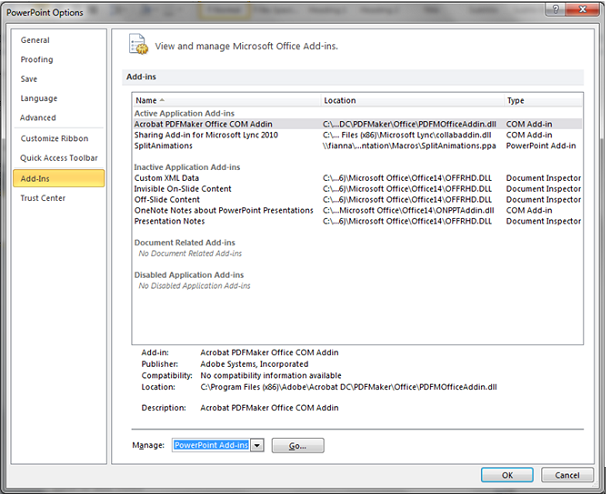Sort the list by Name column
Screen dimensions: 606x495
[x=226, y=101]
